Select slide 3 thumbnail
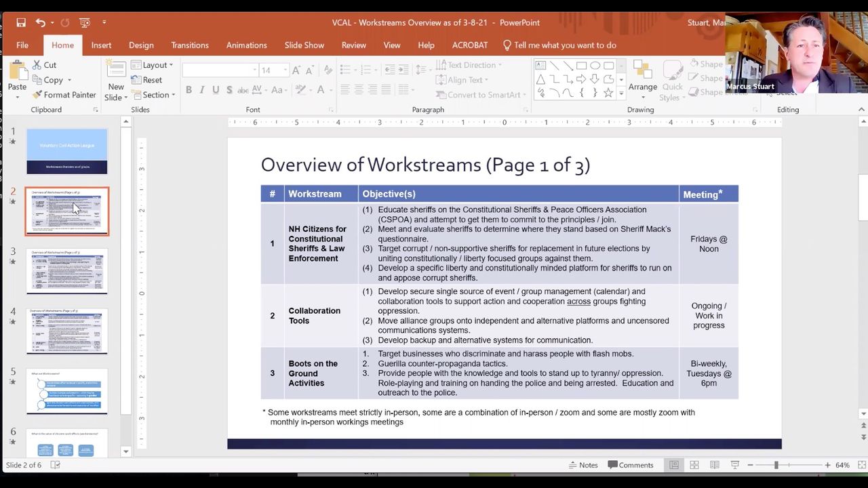 (x=66, y=271)
